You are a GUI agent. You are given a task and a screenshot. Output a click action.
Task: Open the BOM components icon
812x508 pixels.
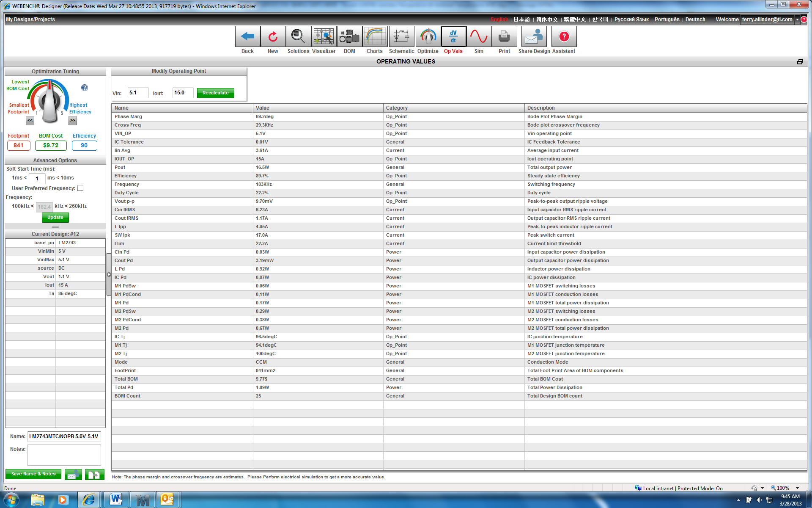[349, 37]
